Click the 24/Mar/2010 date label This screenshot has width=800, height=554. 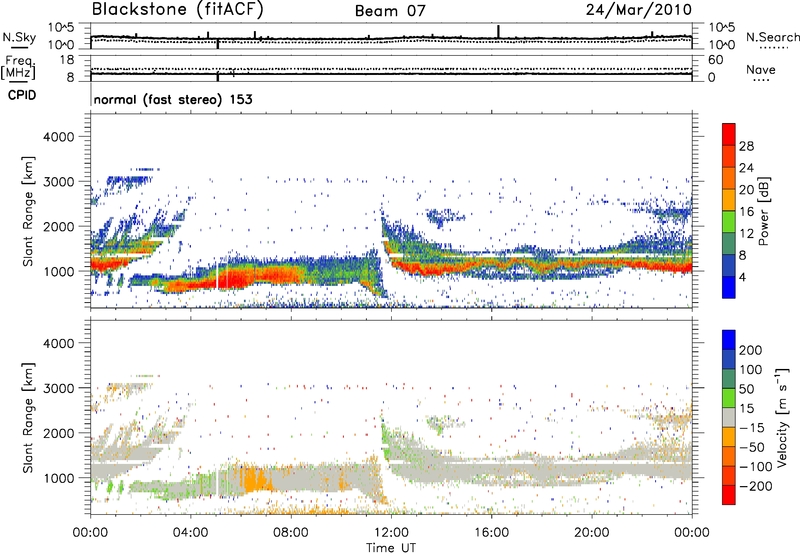[639, 10]
